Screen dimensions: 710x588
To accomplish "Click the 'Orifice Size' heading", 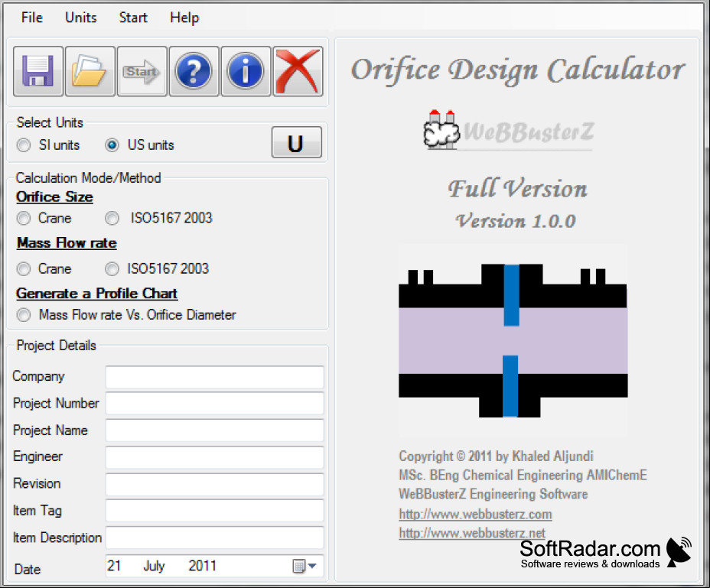I will (x=55, y=197).
